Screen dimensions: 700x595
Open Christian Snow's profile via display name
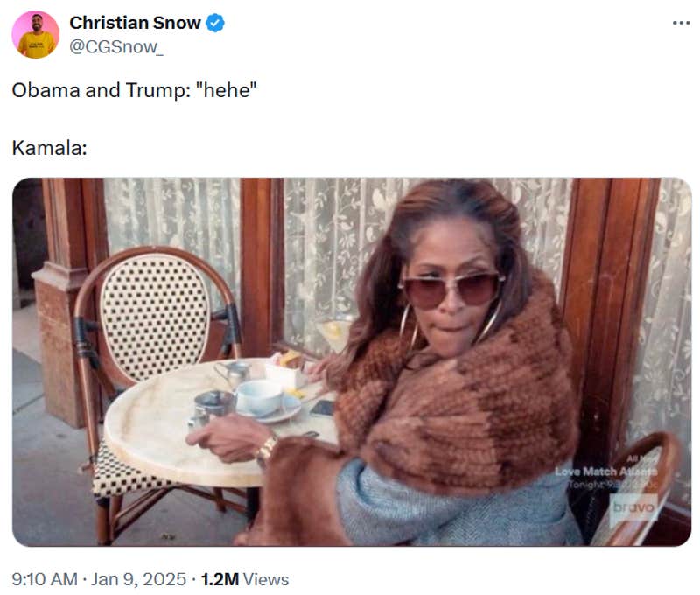coord(135,23)
